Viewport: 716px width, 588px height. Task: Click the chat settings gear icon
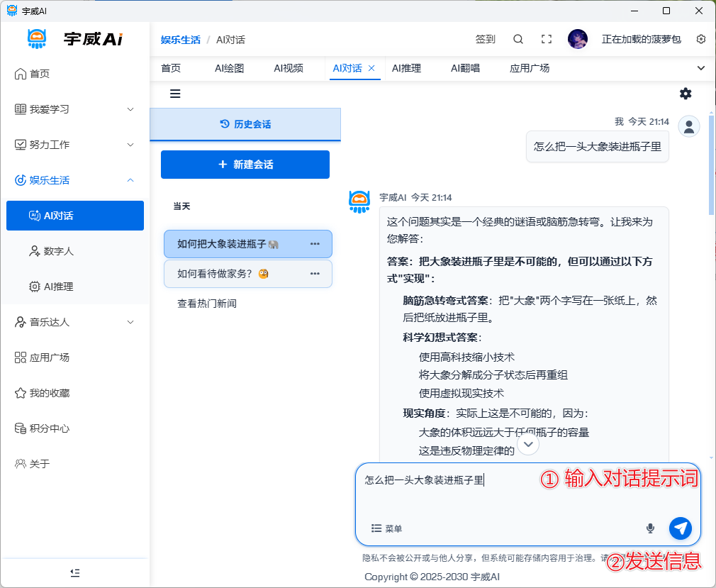(x=686, y=94)
